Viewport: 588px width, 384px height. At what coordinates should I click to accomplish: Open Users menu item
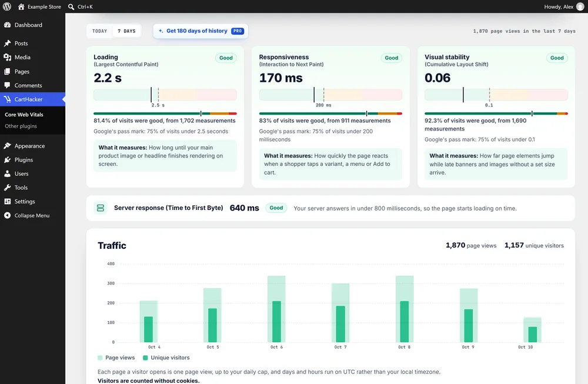(x=32, y=173)
